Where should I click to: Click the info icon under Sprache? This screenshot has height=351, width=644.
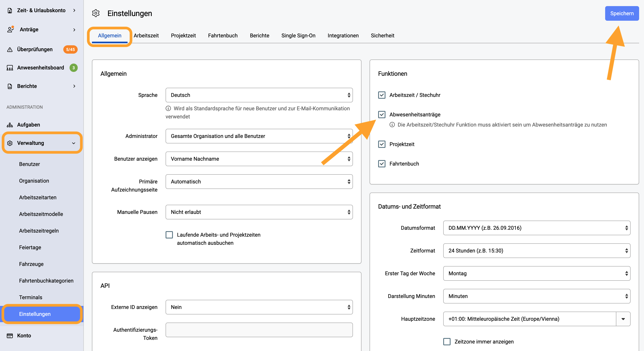coord(168,108)
